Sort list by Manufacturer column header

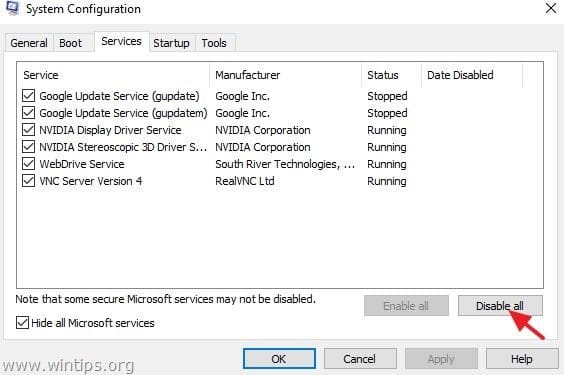pos(285,75)
